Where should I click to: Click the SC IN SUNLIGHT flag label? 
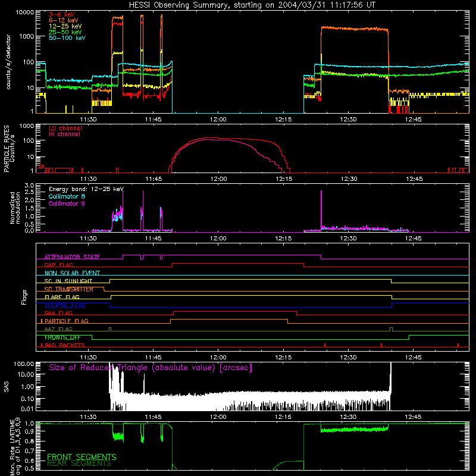pyautogui.click(x=68, y=281)
